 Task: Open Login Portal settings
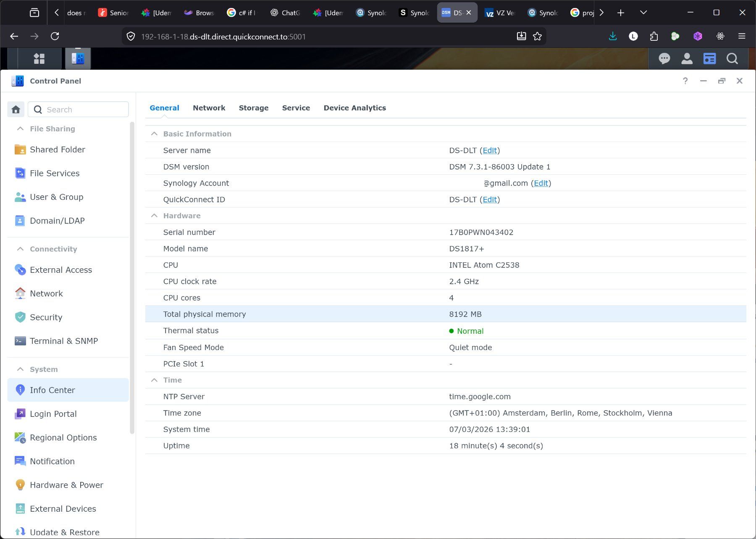tap(68, 414)
